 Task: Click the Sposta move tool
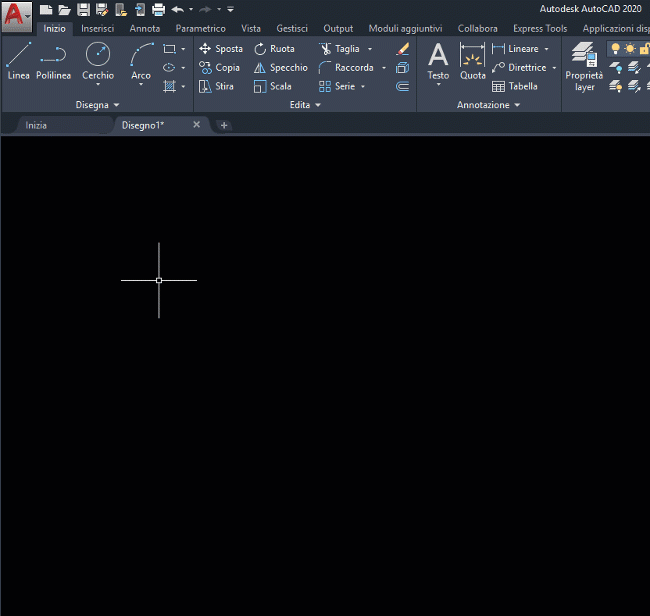point(221,49)
